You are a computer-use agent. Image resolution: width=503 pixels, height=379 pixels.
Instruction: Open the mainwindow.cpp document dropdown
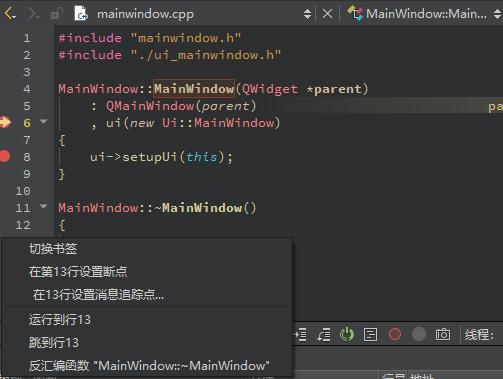click(145, 14)
